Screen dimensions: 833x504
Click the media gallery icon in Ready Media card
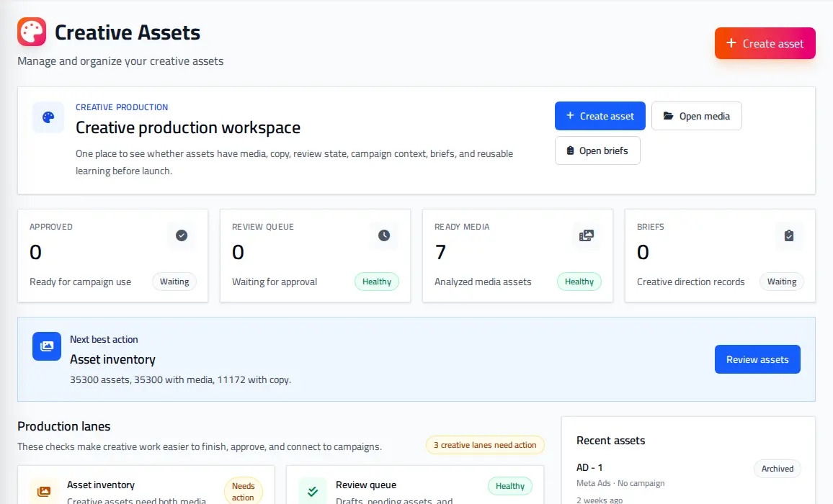coord(587,235)
